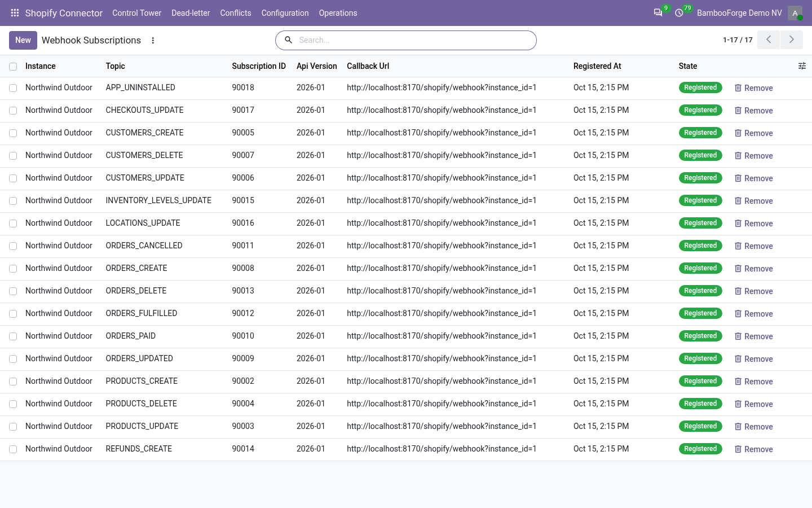Image resolution: width=812 pixels, height=508 pixels.
Task: Remove the ORDERS_PAID webhook subscription
Action: (x=753, y=336)
